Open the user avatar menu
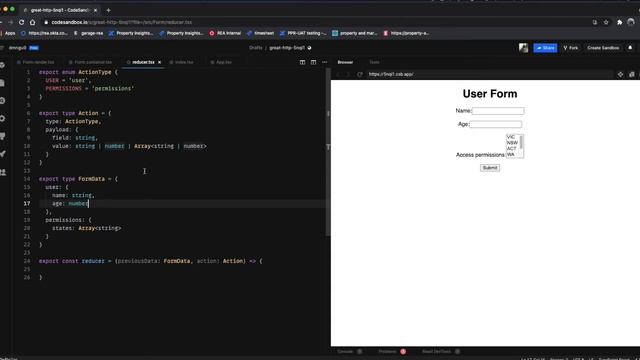 523,48
